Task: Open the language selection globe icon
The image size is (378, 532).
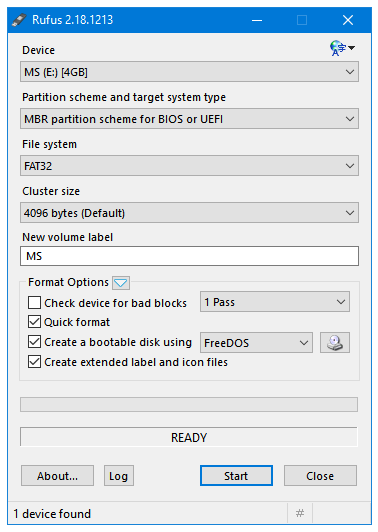Action: coord(342,48)
